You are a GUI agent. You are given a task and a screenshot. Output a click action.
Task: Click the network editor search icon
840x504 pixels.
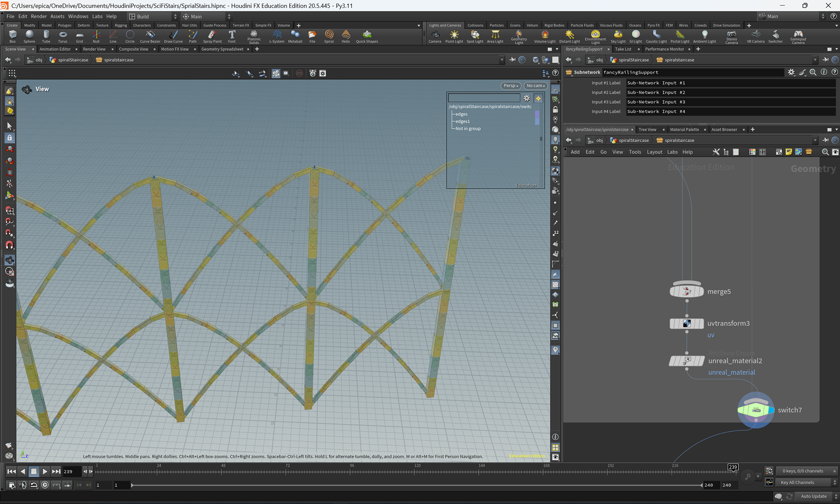825,152
